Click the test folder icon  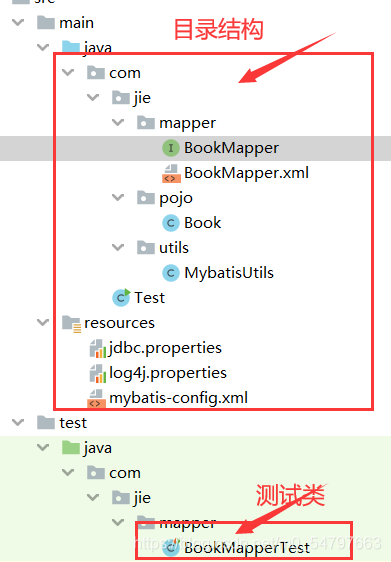point(46,423)
